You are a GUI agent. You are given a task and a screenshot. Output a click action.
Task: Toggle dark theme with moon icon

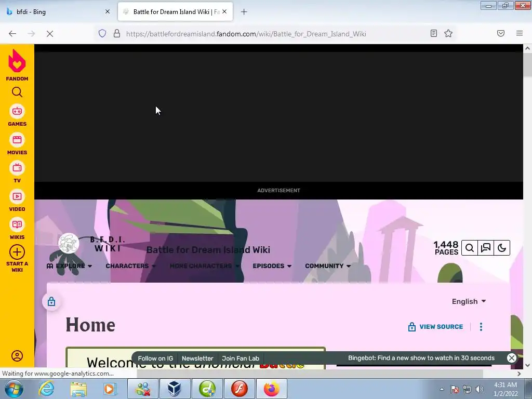[502, 248]
